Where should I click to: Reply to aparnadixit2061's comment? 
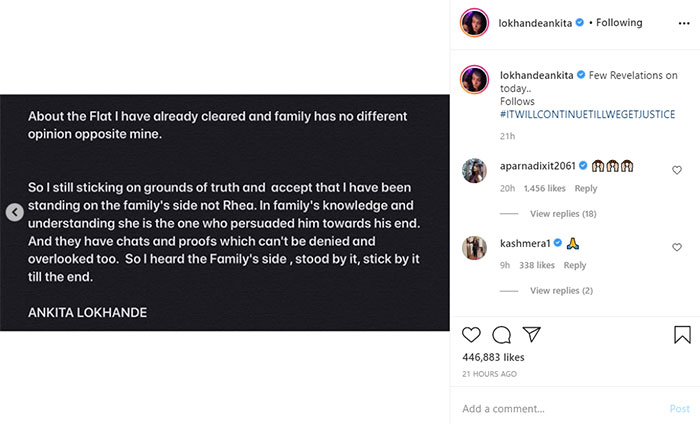586,188
